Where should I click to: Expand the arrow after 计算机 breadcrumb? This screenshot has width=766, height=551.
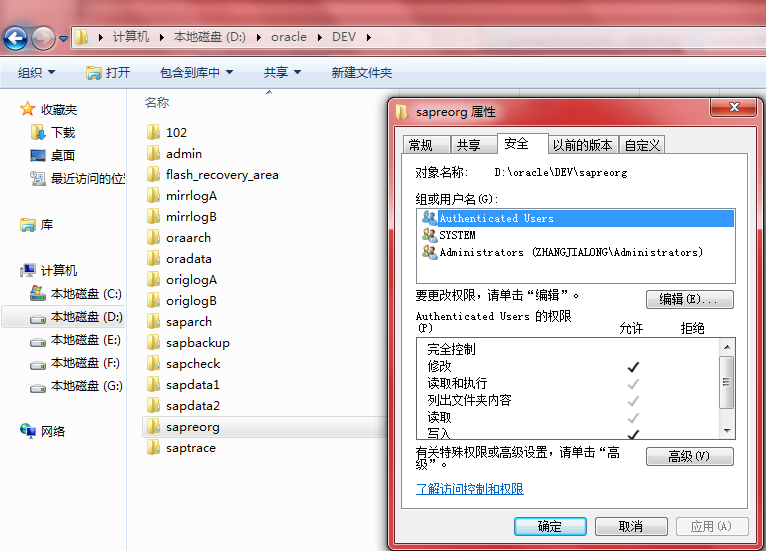(x=161, y=37)
